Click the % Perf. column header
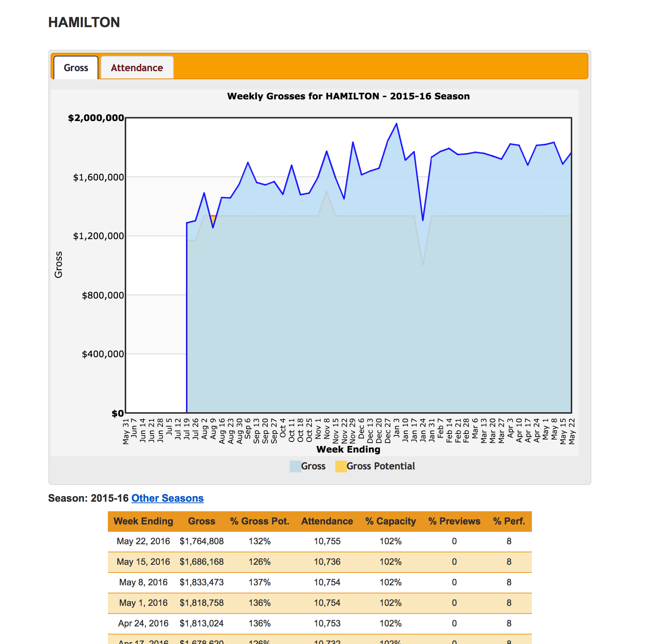This screenshot has width=661, height=644. coord(509,521)
